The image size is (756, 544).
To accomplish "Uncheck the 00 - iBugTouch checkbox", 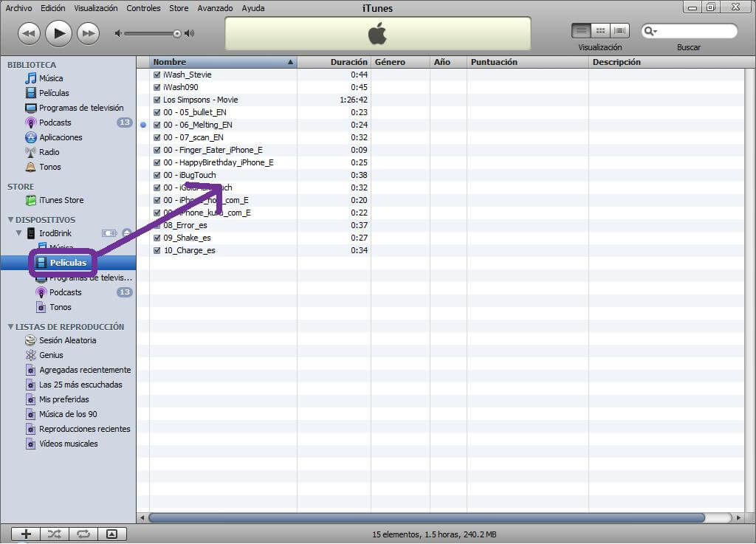I will click(x=157, y=175).
